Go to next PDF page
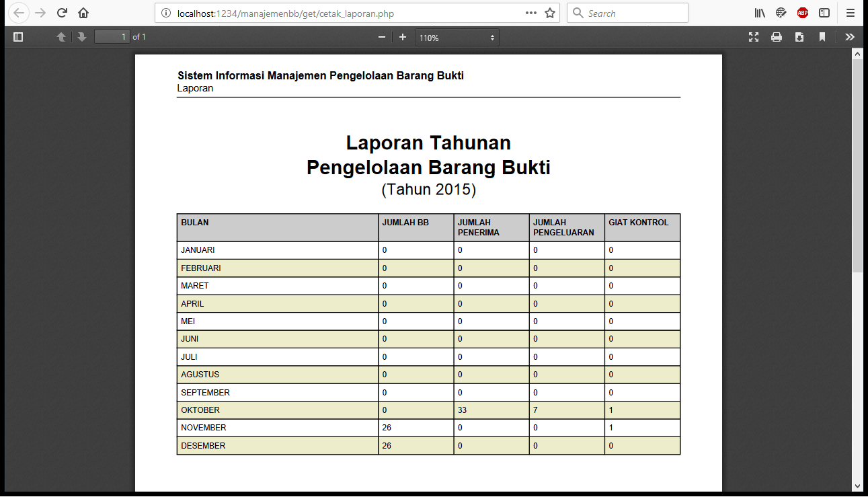The image size is (868, 497). click(82, 37)
